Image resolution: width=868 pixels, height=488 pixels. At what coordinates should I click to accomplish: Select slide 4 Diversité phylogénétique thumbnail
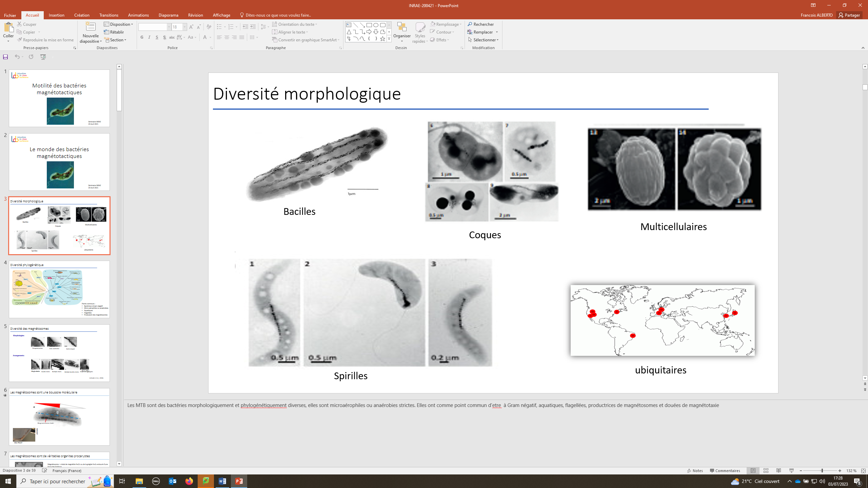click(x=59, y=289)
